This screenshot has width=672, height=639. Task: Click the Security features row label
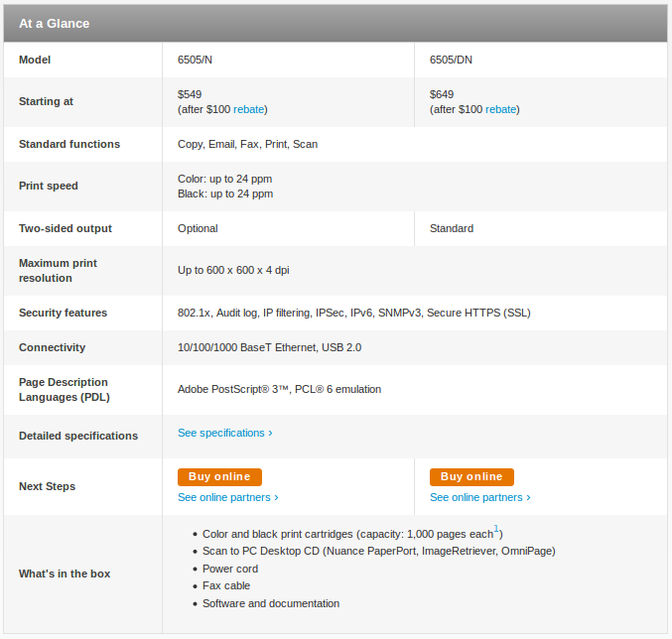tap(63, 314)
